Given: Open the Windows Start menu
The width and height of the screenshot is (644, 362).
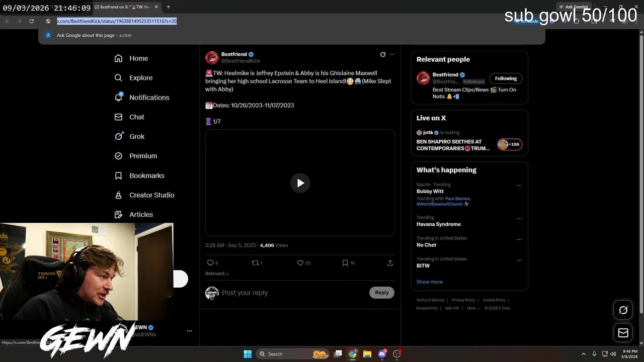Looking at the screenshot, I should (248, 354).
